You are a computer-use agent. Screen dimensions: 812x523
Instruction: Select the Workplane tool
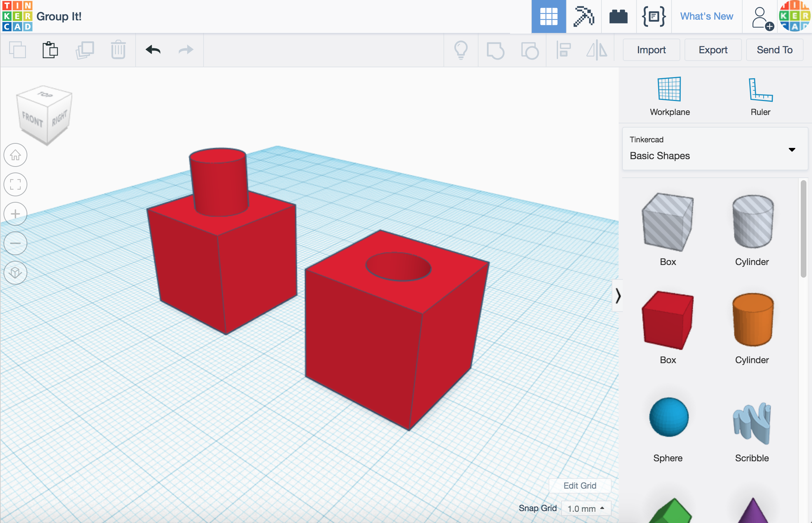[x=669, y=96]
